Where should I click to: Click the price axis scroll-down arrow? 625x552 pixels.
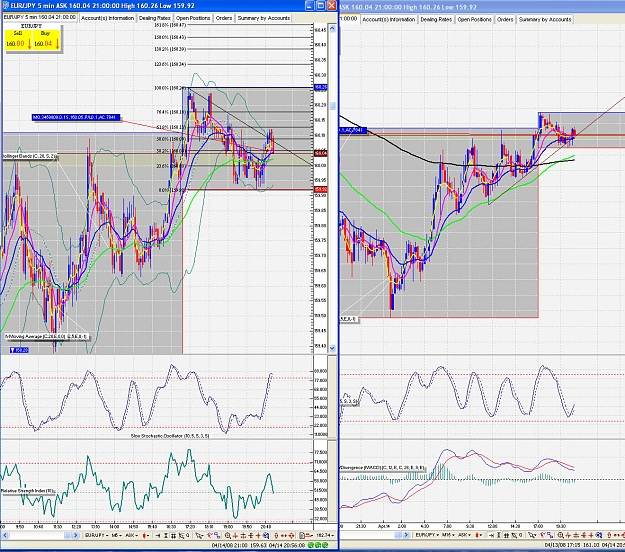tap(332, 348)
